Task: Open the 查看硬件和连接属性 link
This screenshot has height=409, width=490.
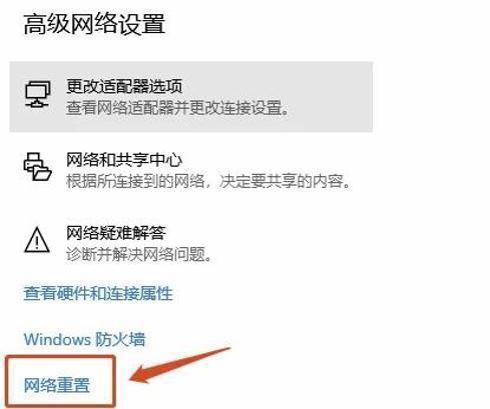Action: click(98, 293)
